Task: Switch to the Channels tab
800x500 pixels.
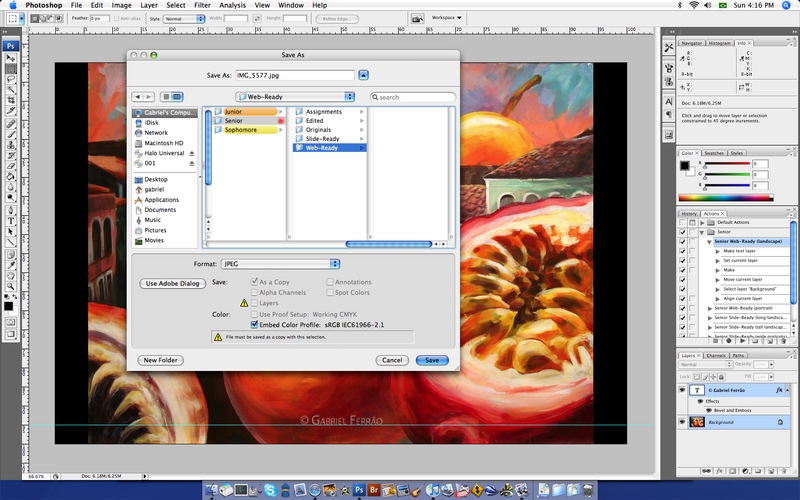Action: coord(716,355)
